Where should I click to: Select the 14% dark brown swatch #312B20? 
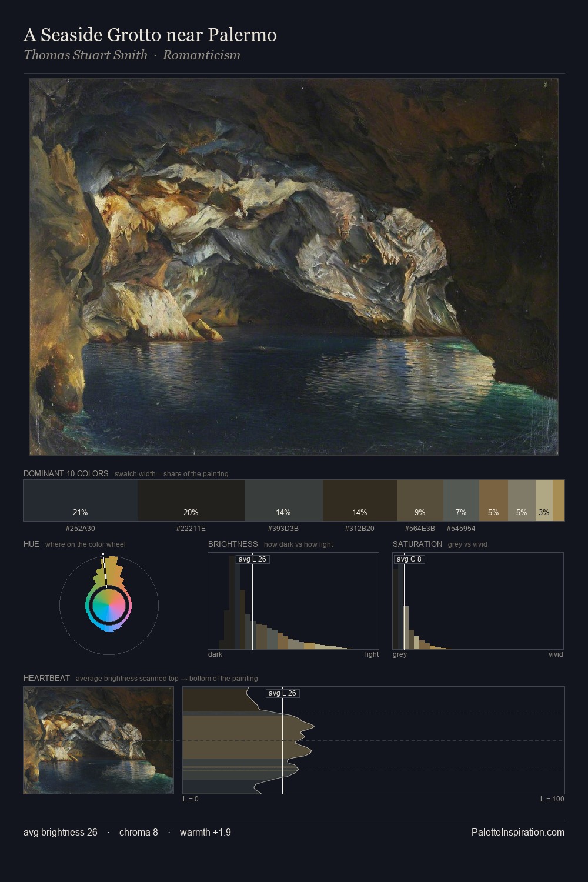pos(360,500)
